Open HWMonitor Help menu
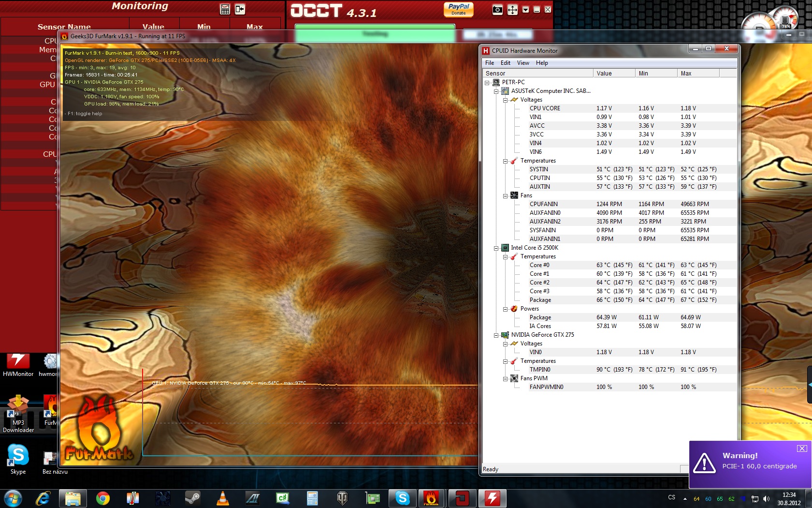 [542, 63]
